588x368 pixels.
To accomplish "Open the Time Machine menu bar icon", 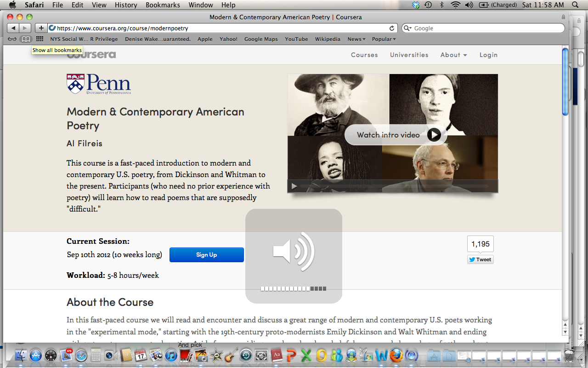I will pyautogui.click(x=428, y=5).
